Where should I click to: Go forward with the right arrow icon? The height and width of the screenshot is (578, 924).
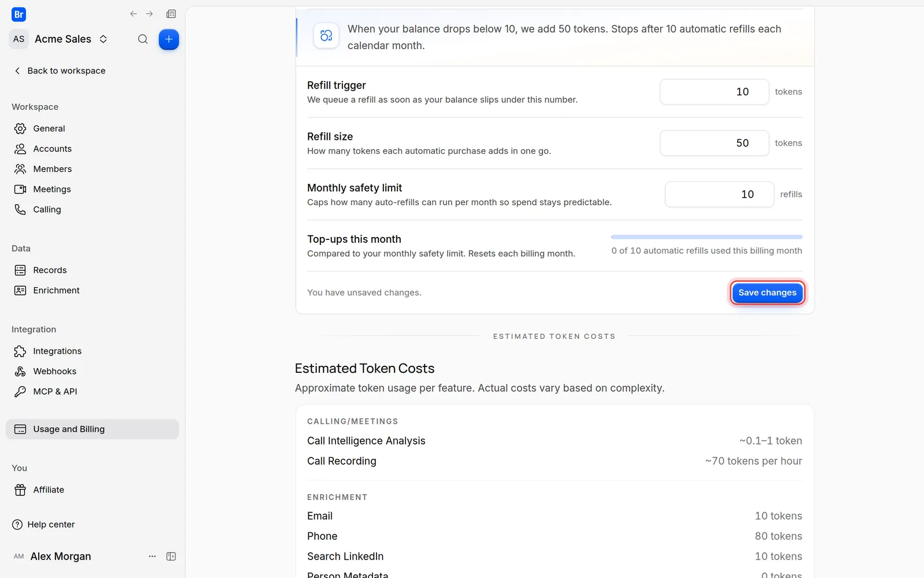(150, 14)
